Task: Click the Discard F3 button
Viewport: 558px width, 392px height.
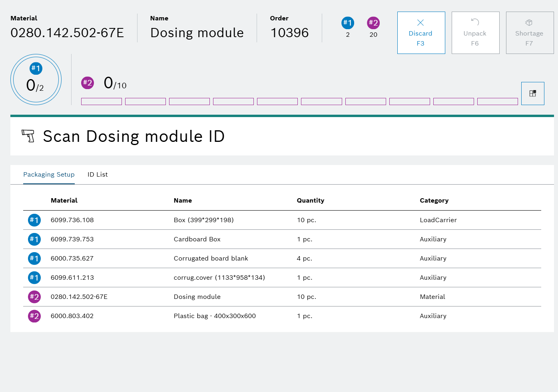Action: pos(421,33)
